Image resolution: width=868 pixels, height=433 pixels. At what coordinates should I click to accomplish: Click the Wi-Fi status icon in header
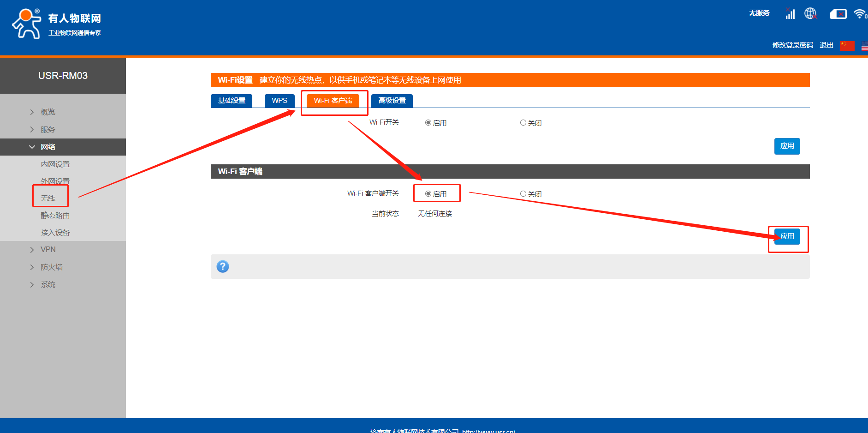click(x=859, y=14)
